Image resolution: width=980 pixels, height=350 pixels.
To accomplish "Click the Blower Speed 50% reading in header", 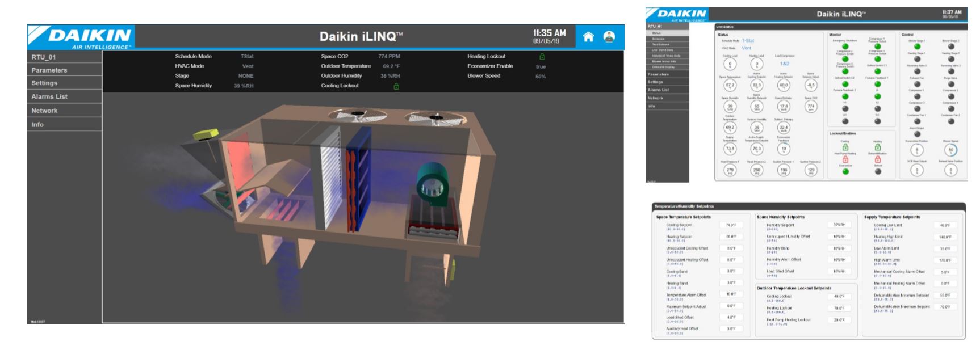I will click(x=541, y=77).
